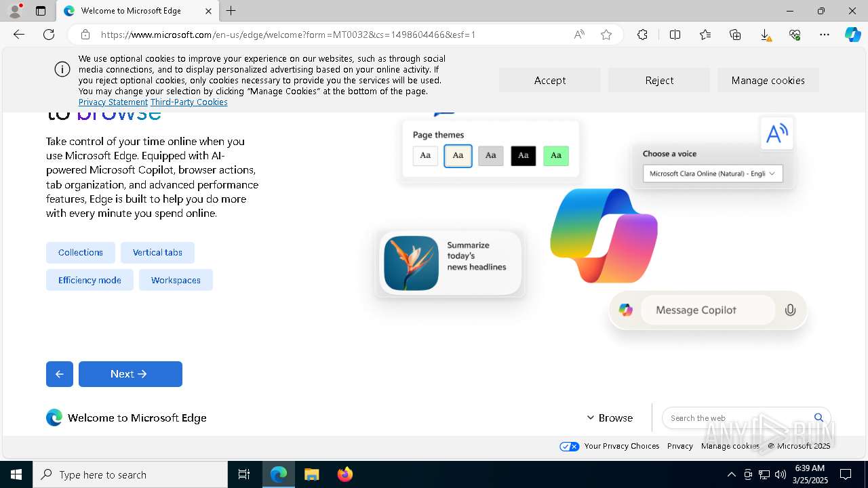Open Collections toolbar icon
Viewport: 868px width, 488px height.
click(x=735, y=35)
